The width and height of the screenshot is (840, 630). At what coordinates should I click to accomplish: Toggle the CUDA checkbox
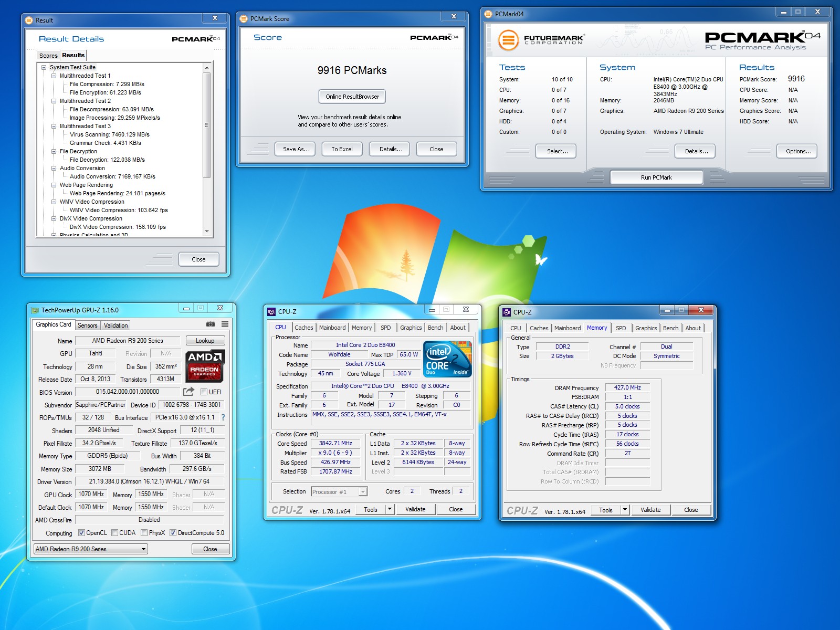click(114, 533)
